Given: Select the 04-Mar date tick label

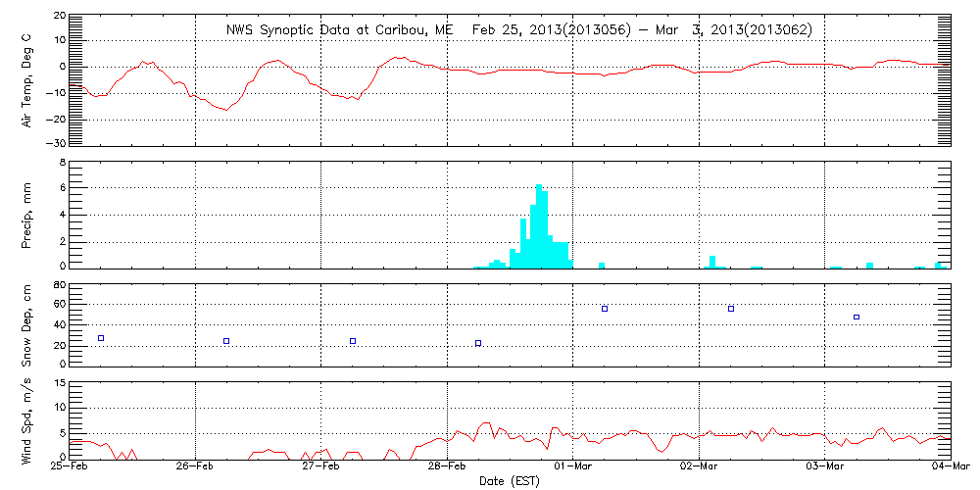Looking at the screenshot, I should click(951, 468).
